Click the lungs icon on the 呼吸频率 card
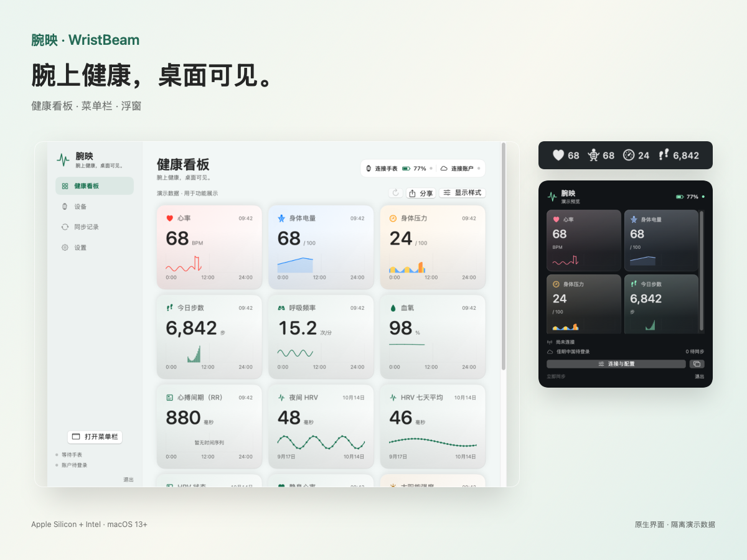This screenshot has width=747, height=560. point(281,308)
